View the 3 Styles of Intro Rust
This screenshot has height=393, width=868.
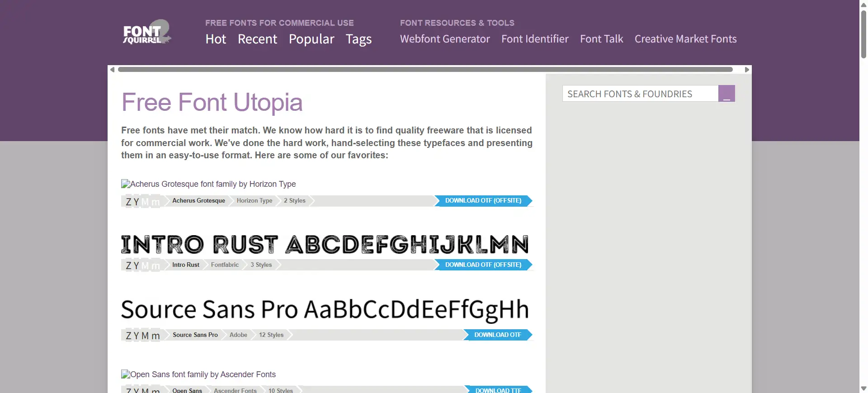[261, 265]
